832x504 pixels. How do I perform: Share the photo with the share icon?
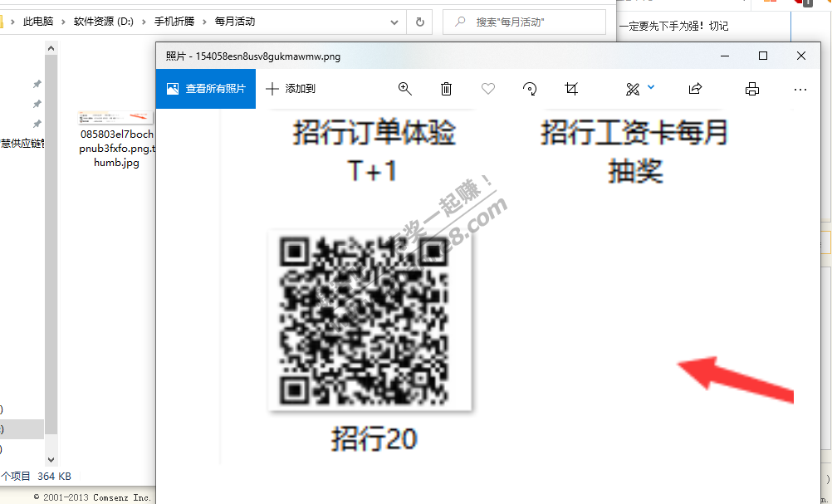(695, 89)
